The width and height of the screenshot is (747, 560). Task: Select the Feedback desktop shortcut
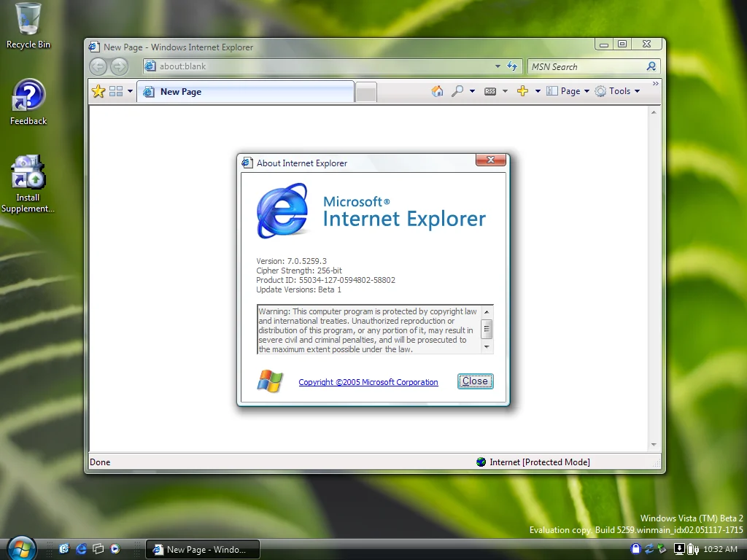pyautogui.click(x=28, y=102)
